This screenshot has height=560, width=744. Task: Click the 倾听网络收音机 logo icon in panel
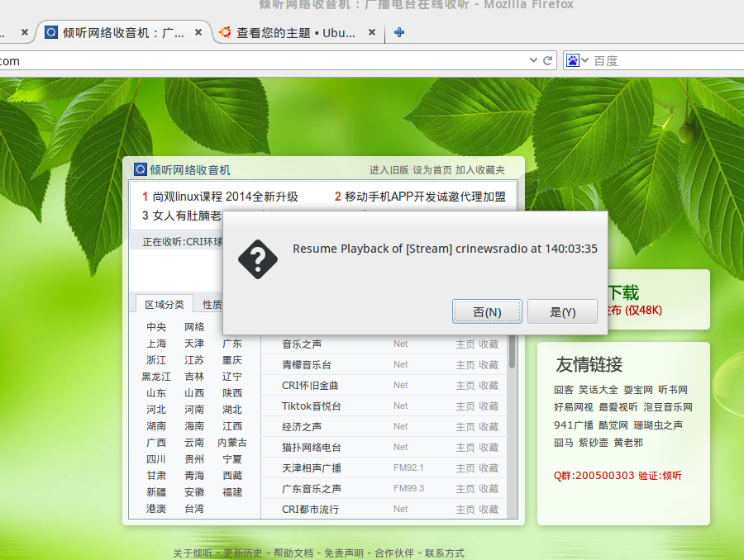pos(141,169)
